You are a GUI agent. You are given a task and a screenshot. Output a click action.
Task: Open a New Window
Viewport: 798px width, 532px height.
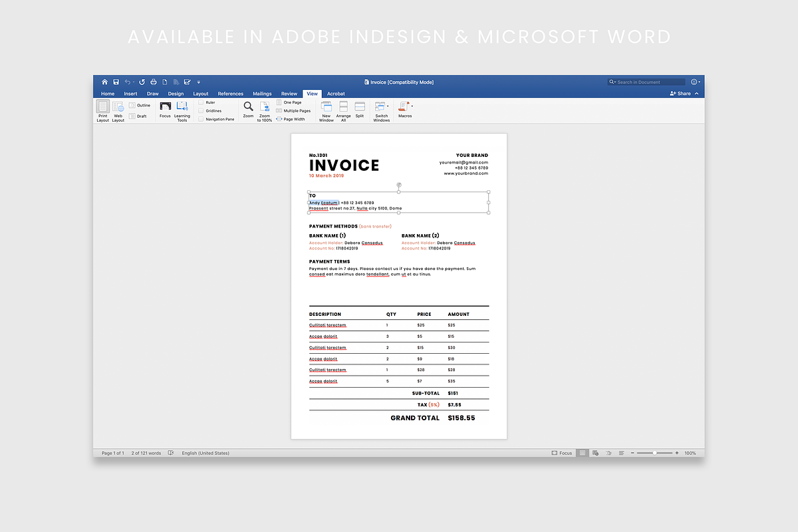pos(326,111)
